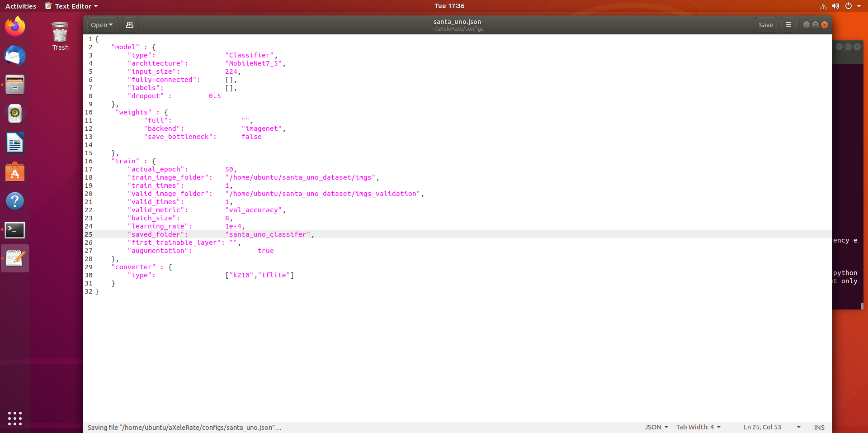Launch Rhythmbox music player
Image resolution: width=868 pixels, height=433 pixels.
15,114
